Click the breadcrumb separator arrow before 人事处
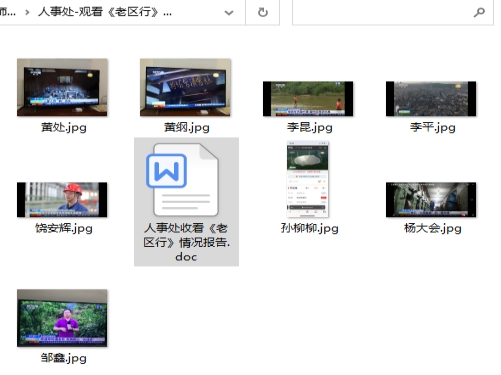Viewport: 501px width, 375px height. (x=27, y=13)
